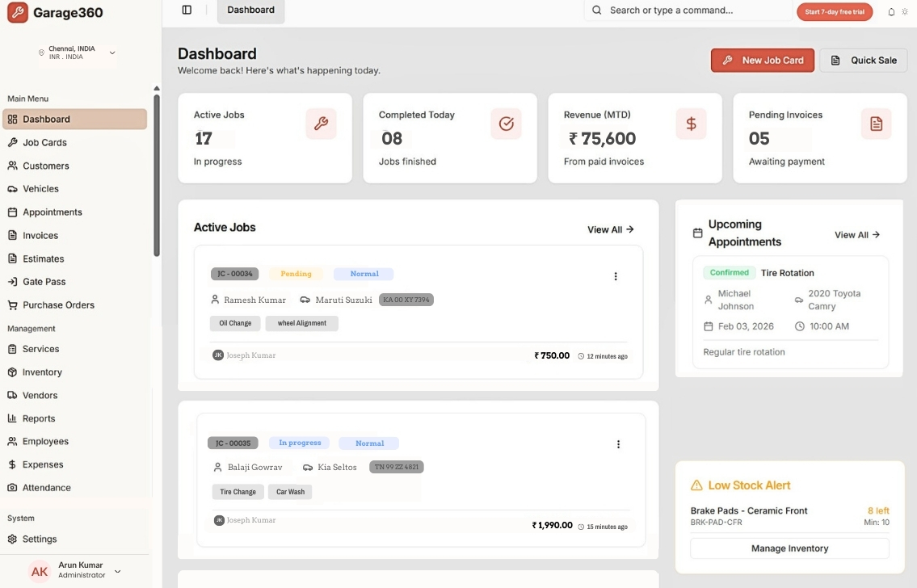
Task: Click the search or command input field
Action: click(687, 10)
